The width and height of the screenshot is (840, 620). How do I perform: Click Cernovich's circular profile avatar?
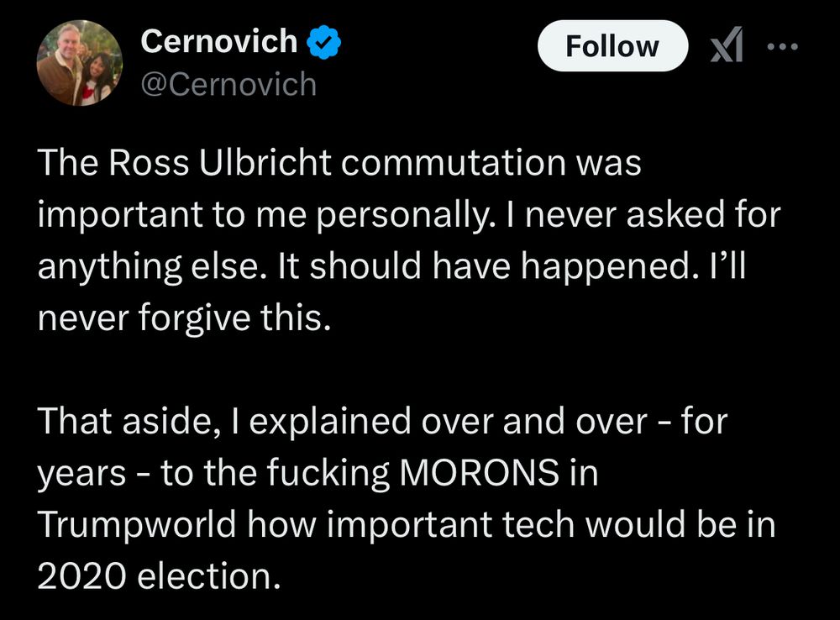coord(80,61)
